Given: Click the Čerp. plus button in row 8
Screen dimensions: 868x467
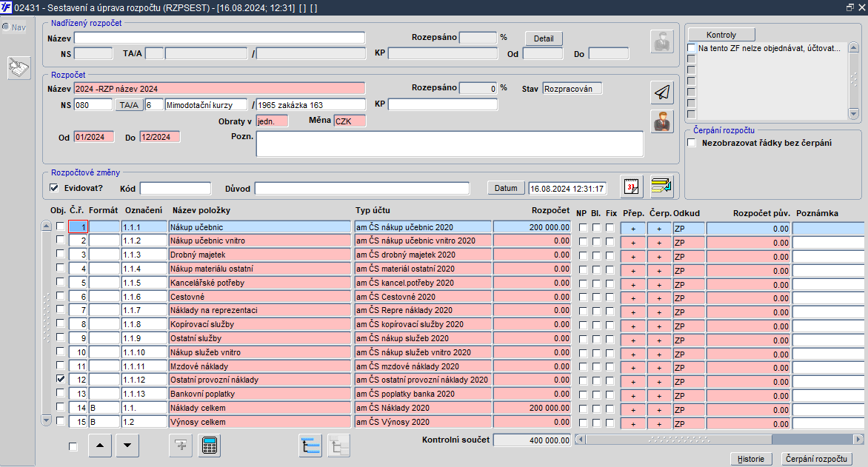Looking at the screenshot, I should (658, 326).
